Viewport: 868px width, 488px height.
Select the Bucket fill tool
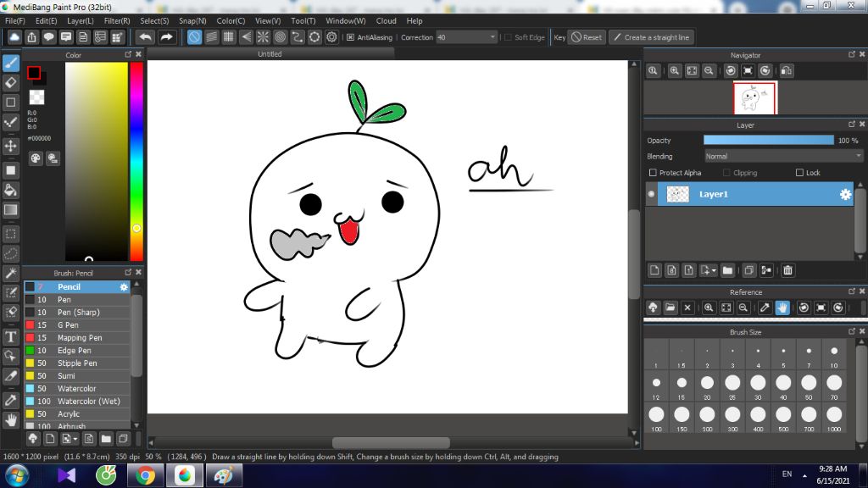10,190
